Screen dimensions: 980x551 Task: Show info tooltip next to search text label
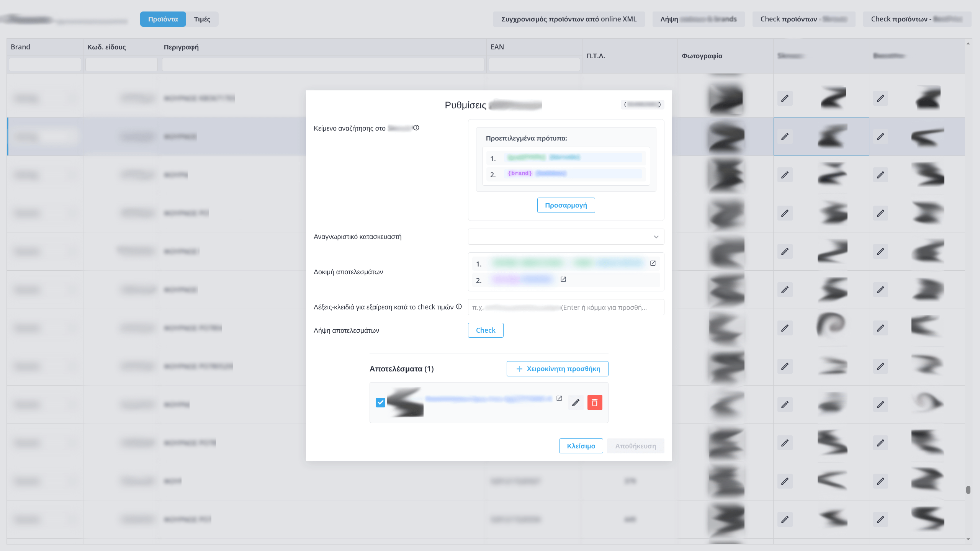pyautogui.click(x=416, y=128)
